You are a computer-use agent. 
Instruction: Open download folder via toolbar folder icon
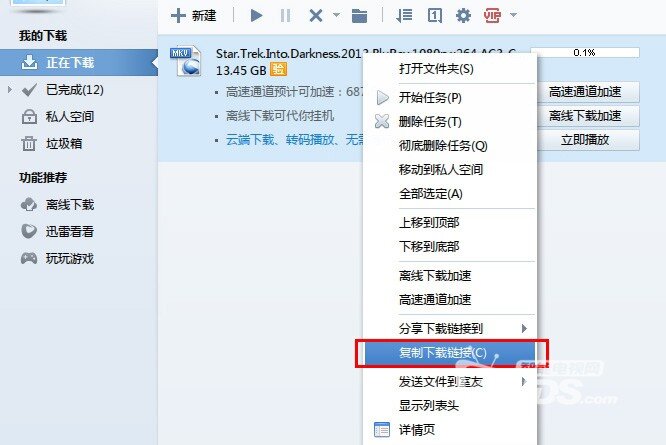tap(359, 16)
